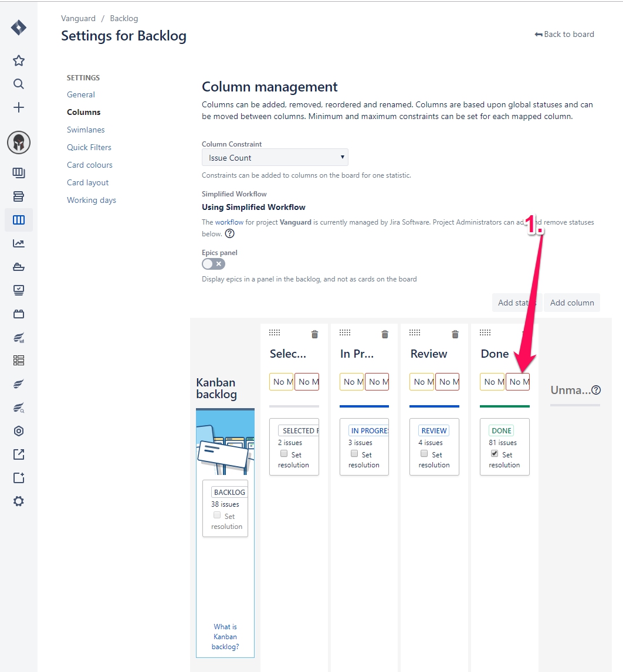Open project settings gear icon

18,501
